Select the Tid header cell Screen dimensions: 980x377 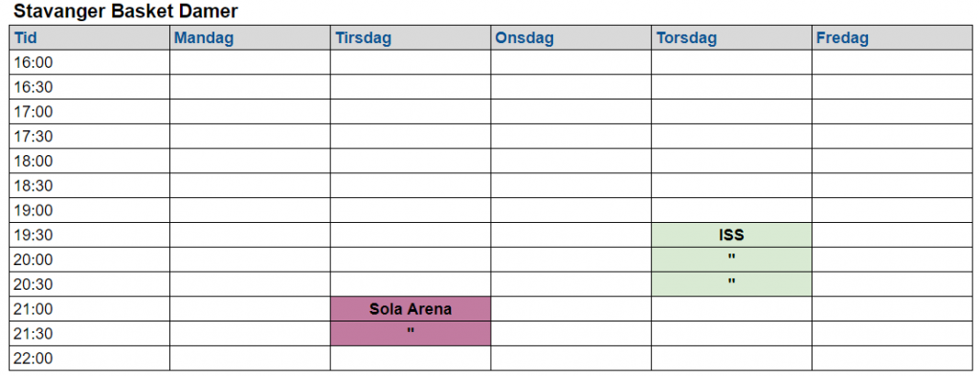89,37
